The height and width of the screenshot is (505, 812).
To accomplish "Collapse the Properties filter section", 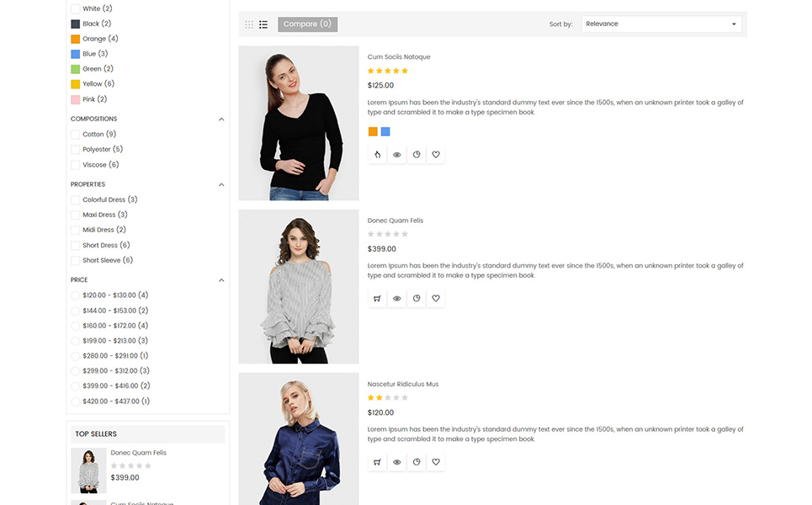I will point(221,185).
